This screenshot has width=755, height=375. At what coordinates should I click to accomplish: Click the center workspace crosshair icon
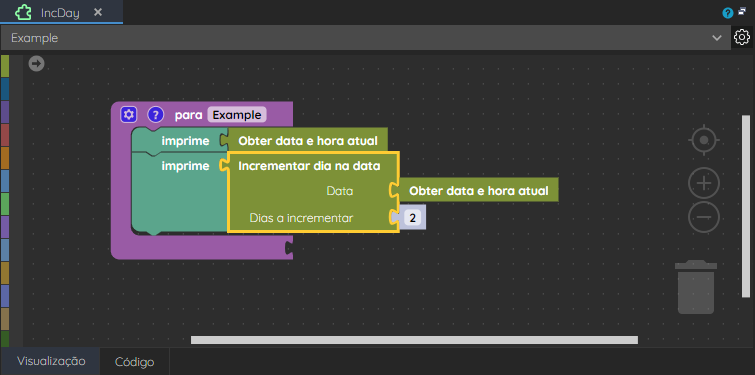704,140
